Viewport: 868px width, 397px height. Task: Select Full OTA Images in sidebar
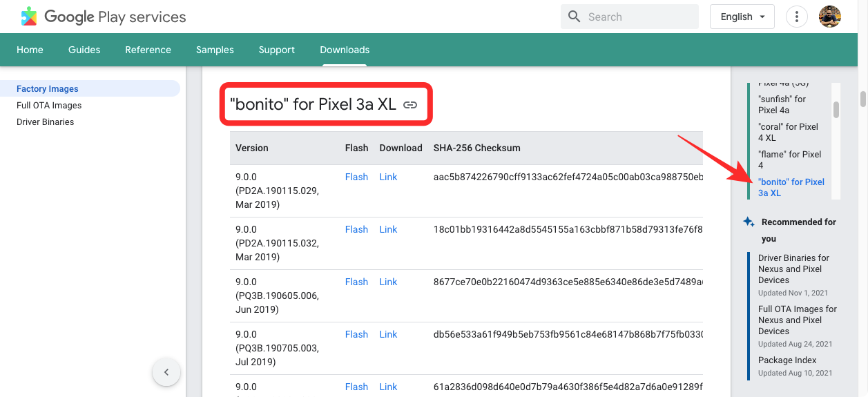tap(49, 106)
